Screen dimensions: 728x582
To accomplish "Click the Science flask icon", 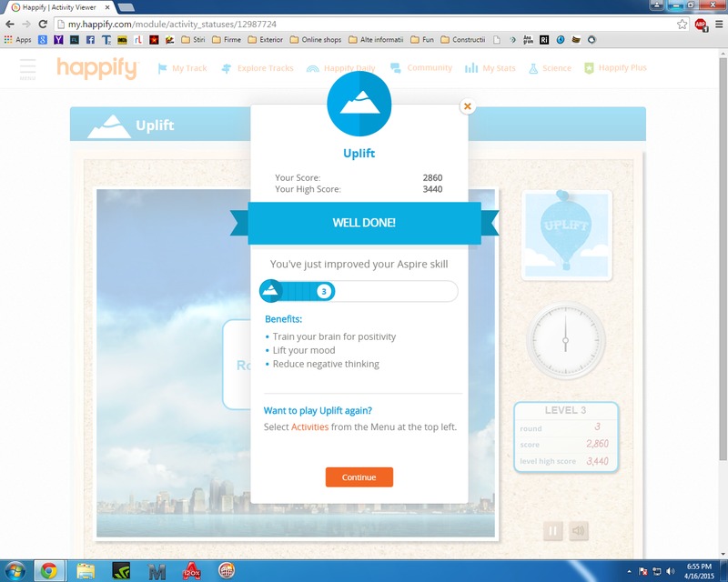I will (533, 69).
